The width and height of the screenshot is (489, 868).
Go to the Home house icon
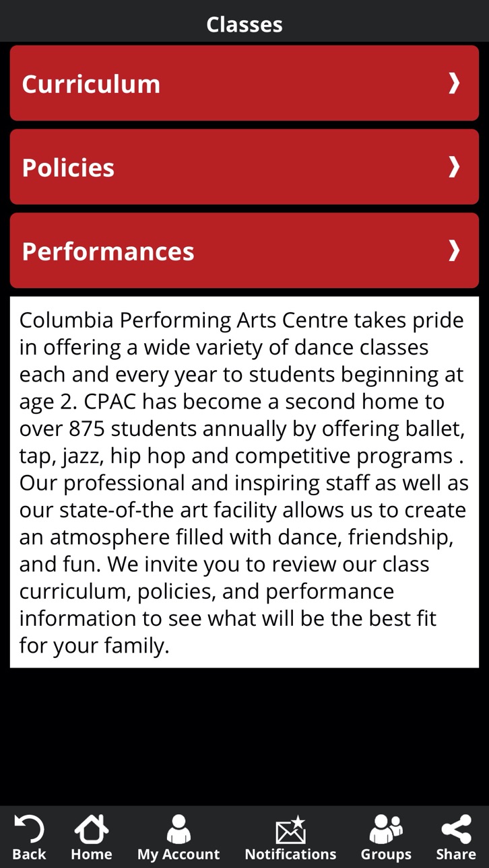pyautogui.click(x=92, y=828)
